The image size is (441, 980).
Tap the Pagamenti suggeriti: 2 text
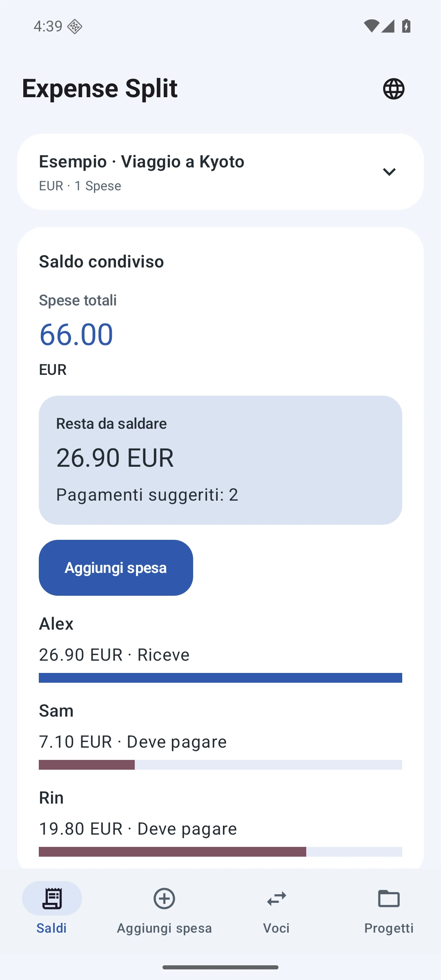click(x=147, y=495)
